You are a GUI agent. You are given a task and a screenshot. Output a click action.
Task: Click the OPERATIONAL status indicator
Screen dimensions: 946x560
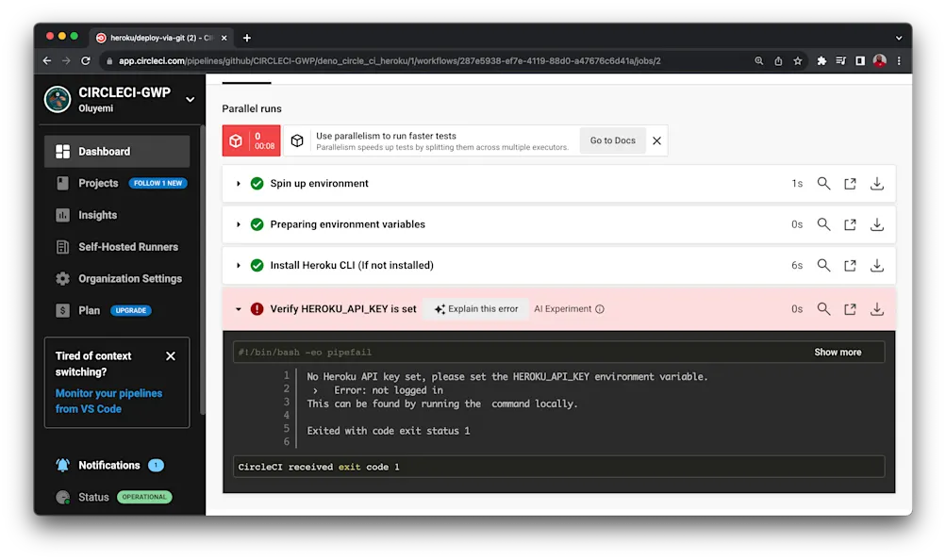144,497
